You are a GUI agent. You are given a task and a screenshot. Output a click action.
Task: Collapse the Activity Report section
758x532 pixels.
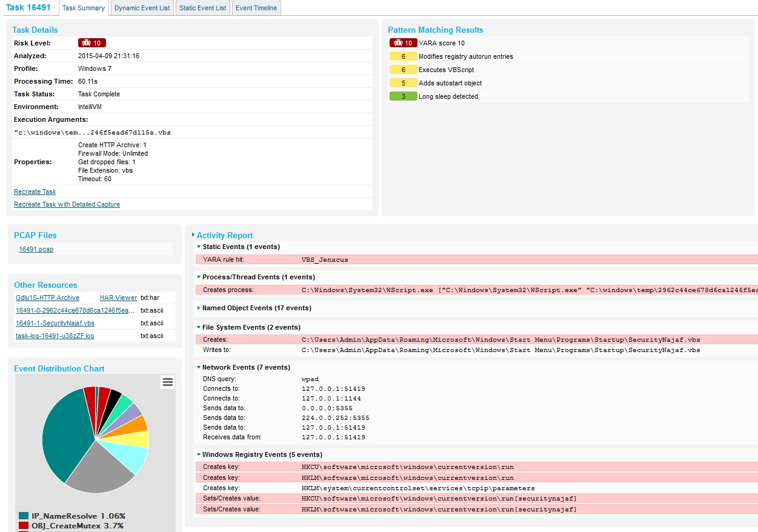point(193,235)
